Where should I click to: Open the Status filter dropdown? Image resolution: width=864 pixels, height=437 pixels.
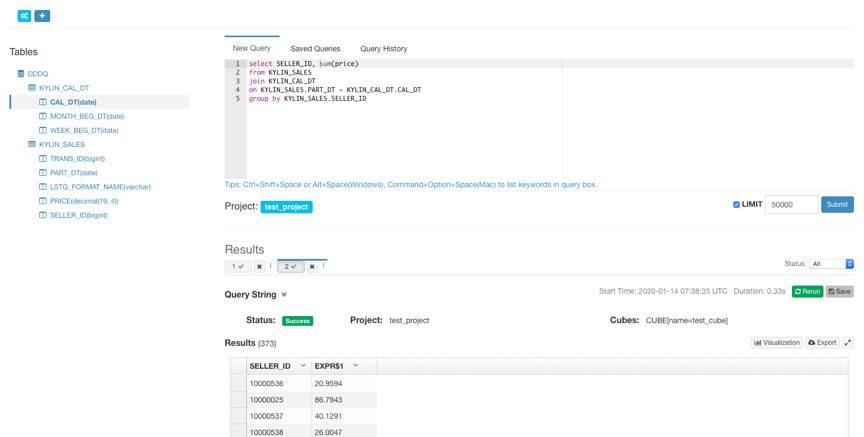tap(832, 264)
